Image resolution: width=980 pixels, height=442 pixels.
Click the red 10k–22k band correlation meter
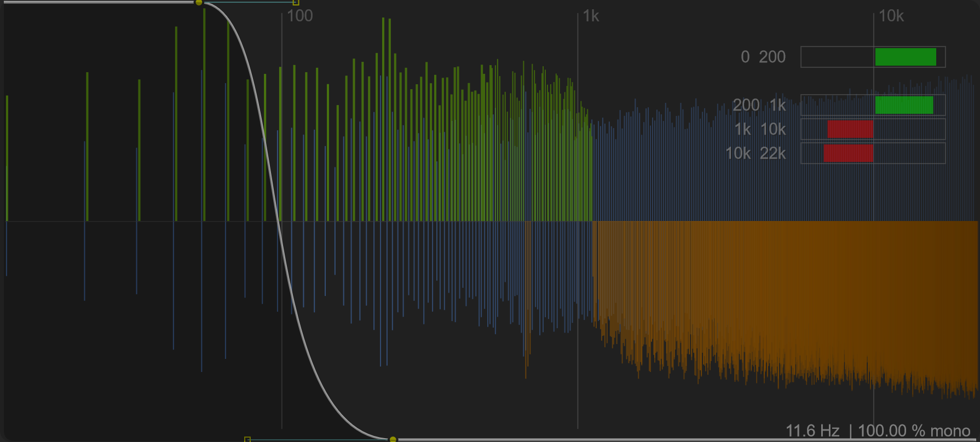pyautogui.click(x=873, y=153)
